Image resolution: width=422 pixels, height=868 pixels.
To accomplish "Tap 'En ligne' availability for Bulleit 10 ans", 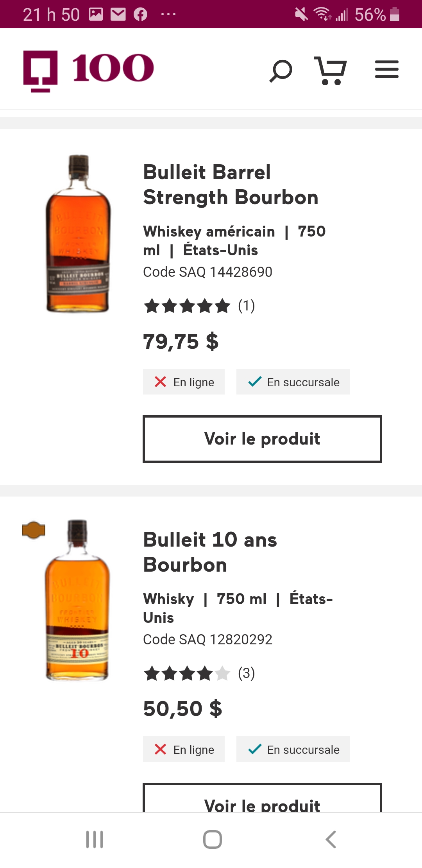I will click(184, 750).
